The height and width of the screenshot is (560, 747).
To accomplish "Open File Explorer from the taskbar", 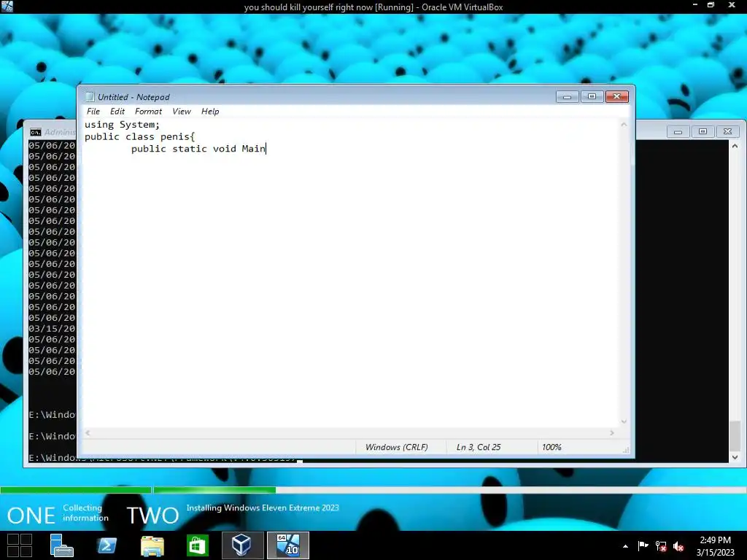I will [x=152, y=545].
